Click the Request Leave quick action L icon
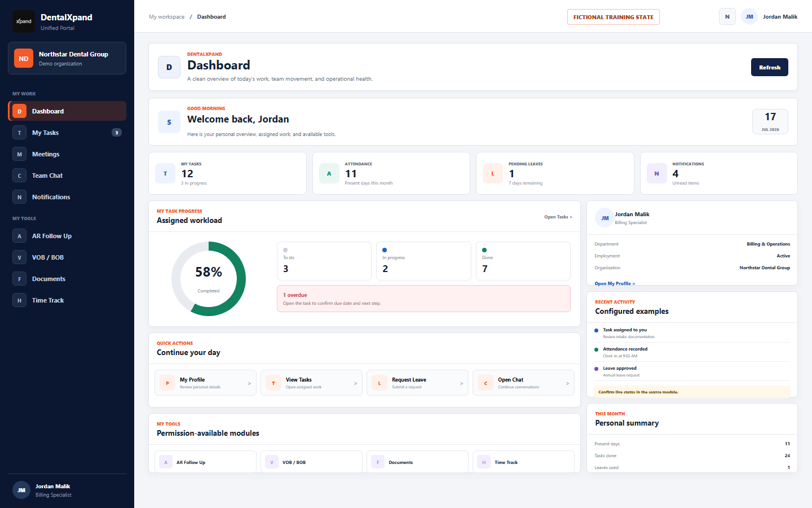 (x=379, y=383)
